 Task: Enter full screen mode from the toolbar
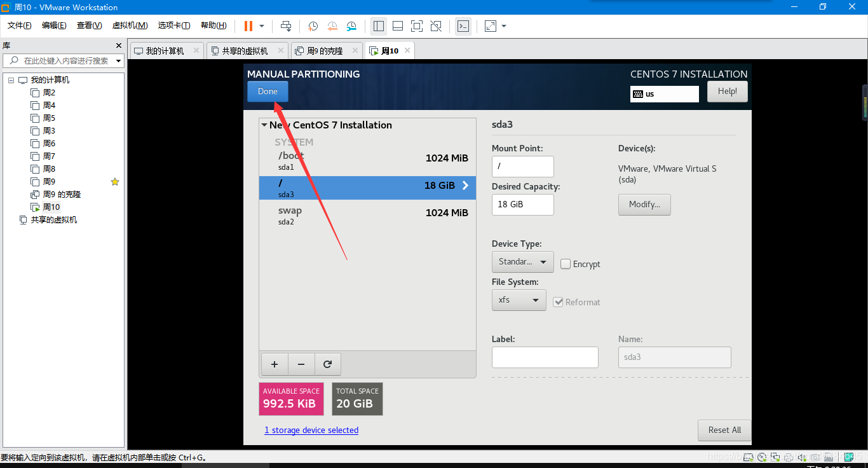coord(417,26)
